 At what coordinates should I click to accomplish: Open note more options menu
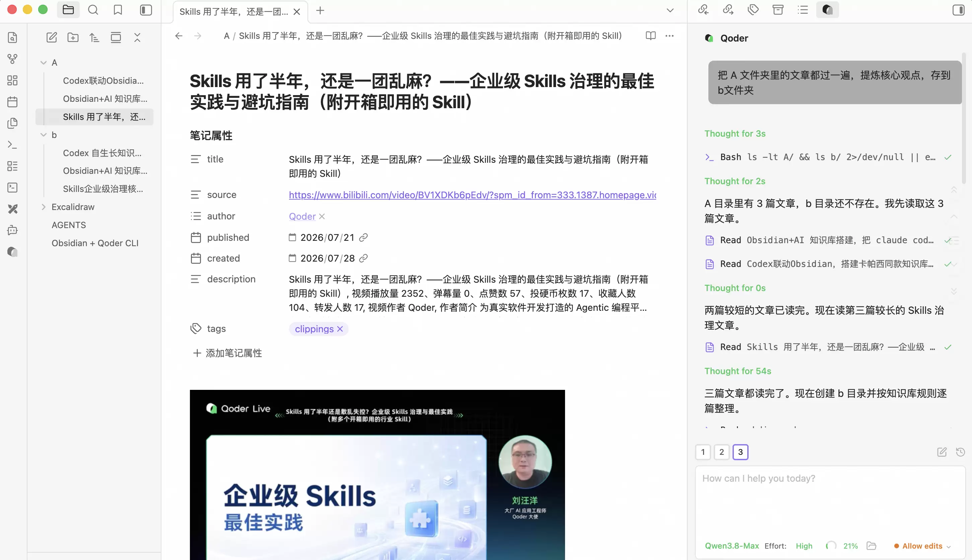click(x=669, y=36)
